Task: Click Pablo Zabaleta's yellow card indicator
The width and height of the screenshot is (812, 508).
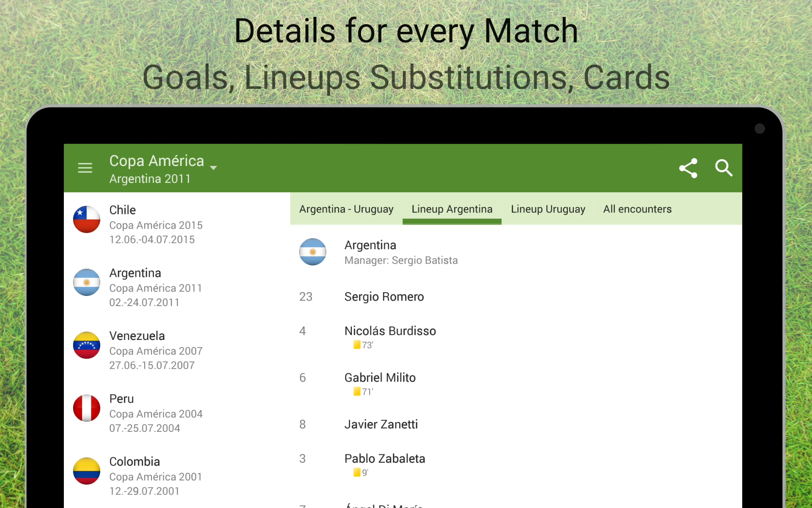Action: coord(356,472)
